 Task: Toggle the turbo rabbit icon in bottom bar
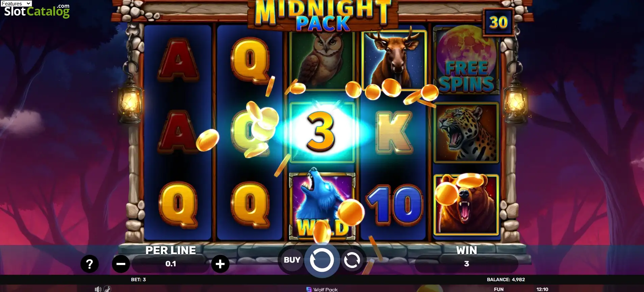tap(107, 289)
